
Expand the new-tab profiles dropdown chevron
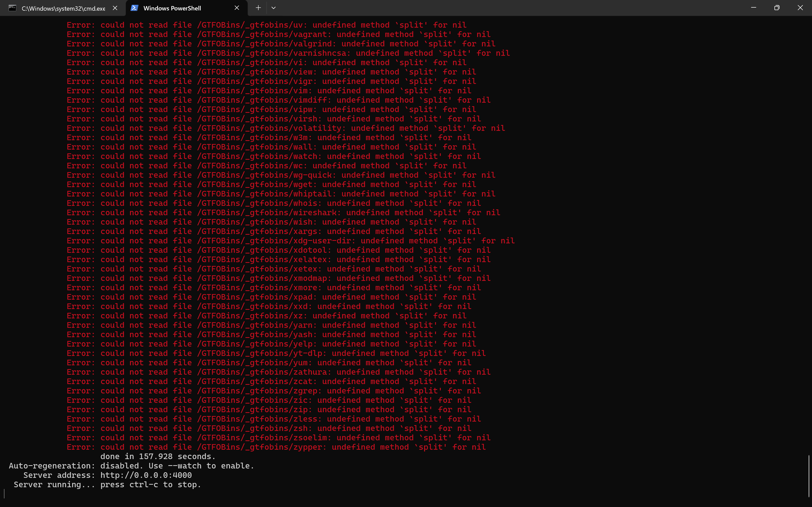click(x=274, y=8)
